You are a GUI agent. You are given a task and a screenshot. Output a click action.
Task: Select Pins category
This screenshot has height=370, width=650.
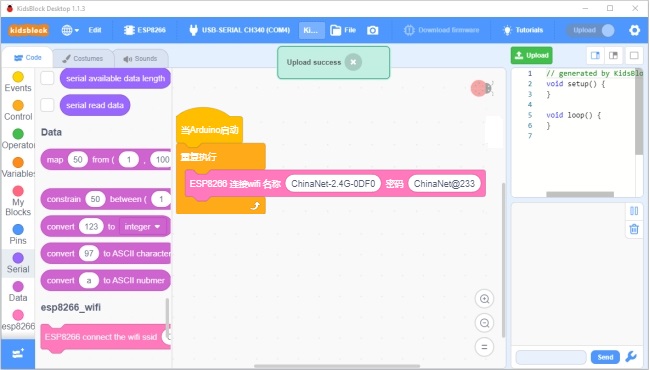tap(18, 234)
